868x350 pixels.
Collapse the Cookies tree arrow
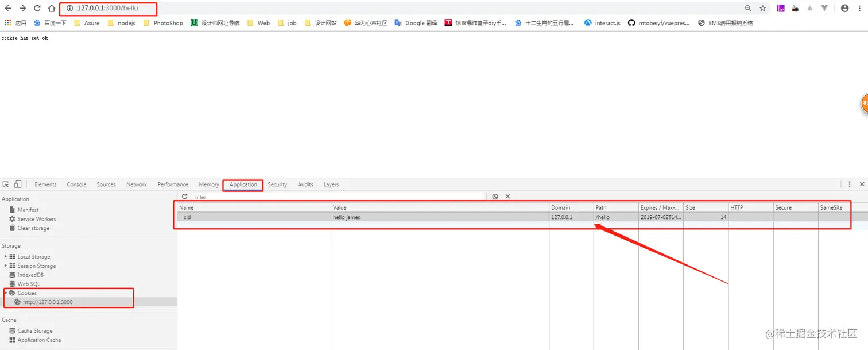pyautogui.click(x=6, y=293)
